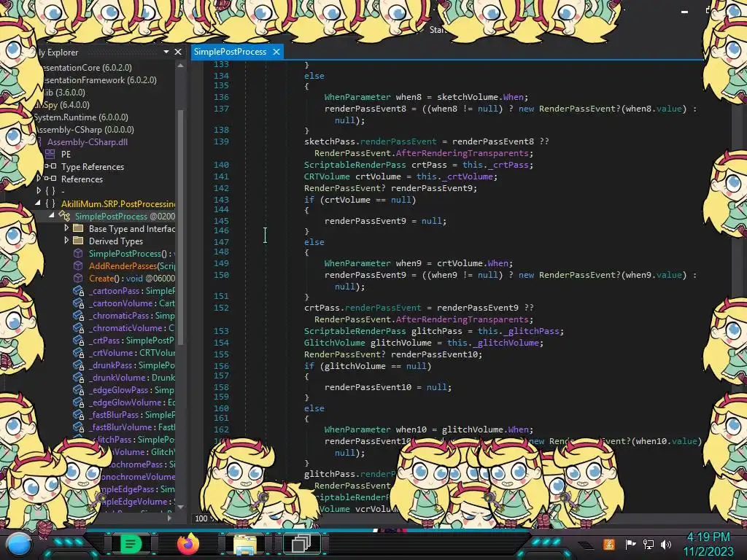The image size is (747, 560).
Task: Click the tree horizontal scrollbar right arrow
Action: 169,518
